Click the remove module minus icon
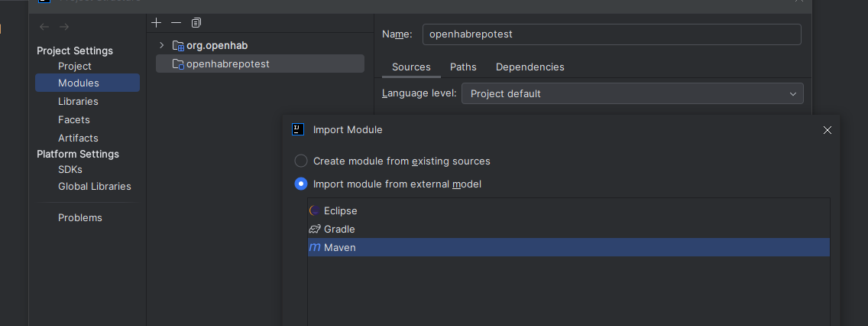Image resolution: width=868 pixels, height=326 pixels. pos(177,23)
